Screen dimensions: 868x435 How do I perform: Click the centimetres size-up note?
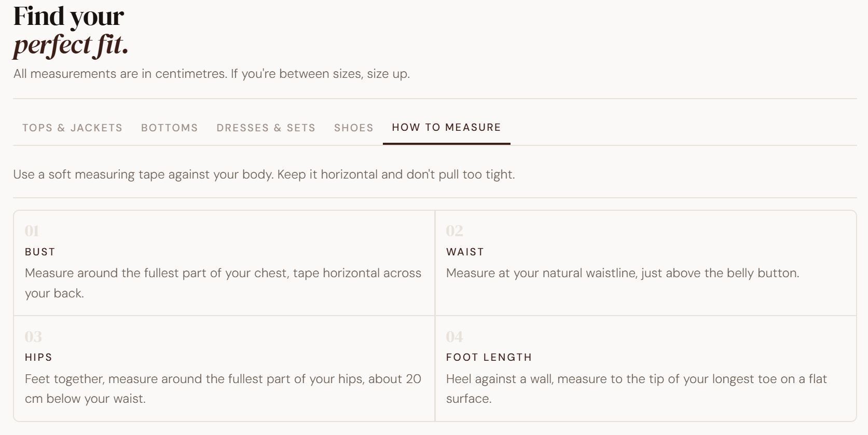212,74
